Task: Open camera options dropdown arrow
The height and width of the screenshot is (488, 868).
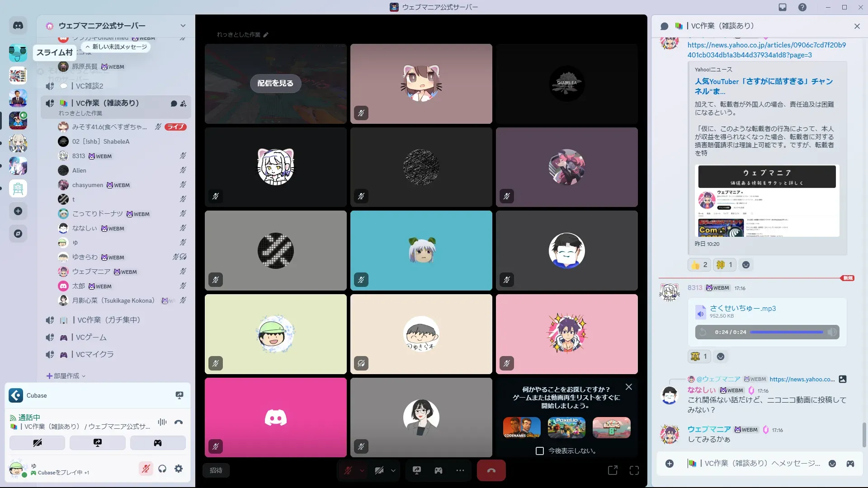Action: pyautogui.click(x=393, y=470)
